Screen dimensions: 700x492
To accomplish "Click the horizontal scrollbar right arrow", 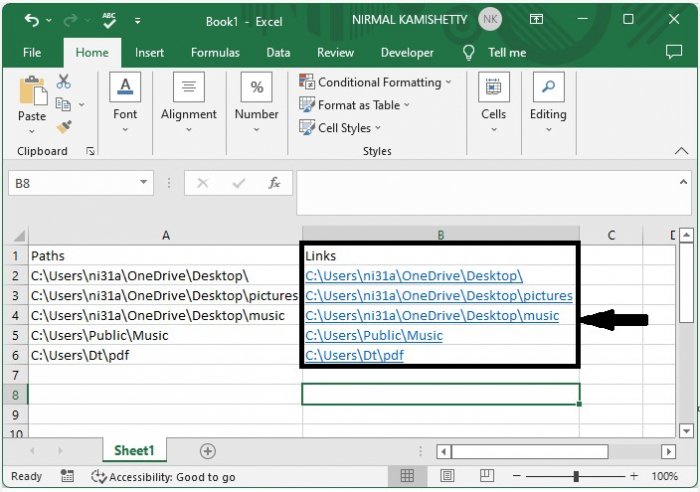I will [668, 451].
